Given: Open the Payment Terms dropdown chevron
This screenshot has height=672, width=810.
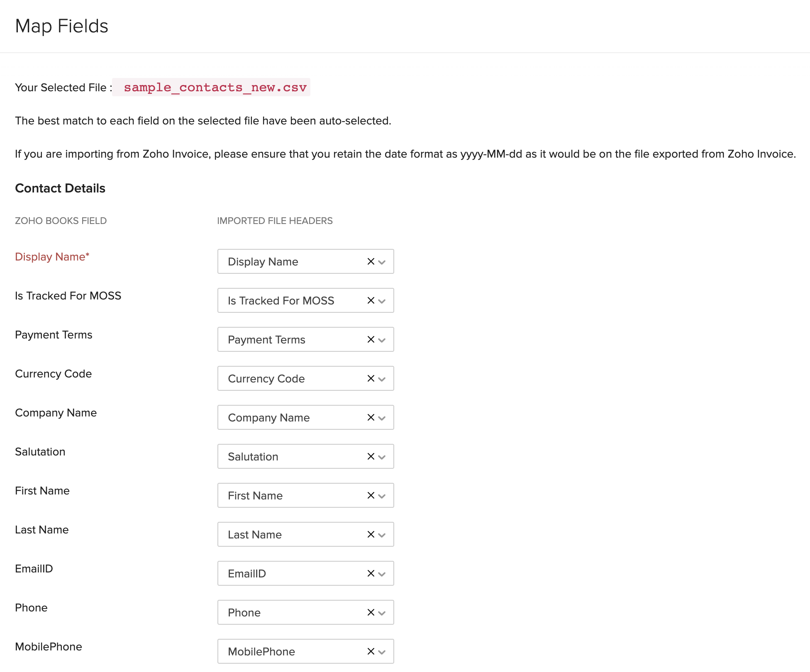Looking at the screenshot, I should pos(382,340).
